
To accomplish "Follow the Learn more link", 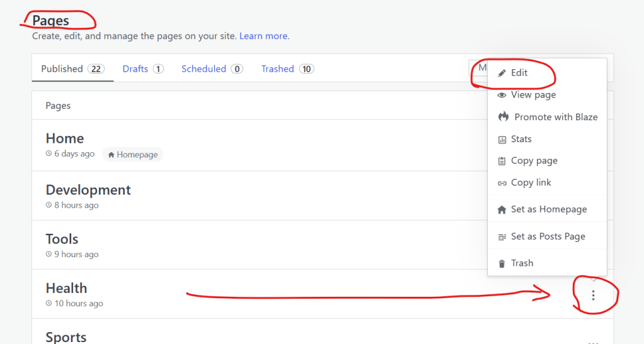I will (264, 36).
